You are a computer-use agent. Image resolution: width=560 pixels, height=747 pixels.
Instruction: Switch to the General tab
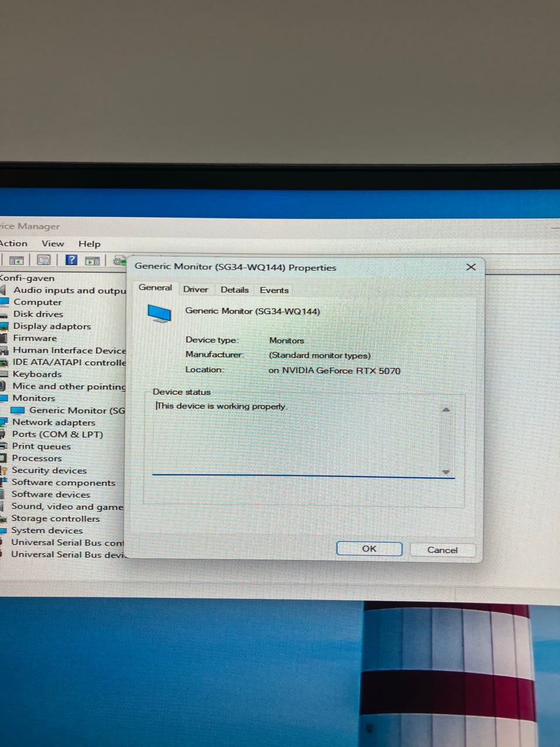(x=155, y=288)
